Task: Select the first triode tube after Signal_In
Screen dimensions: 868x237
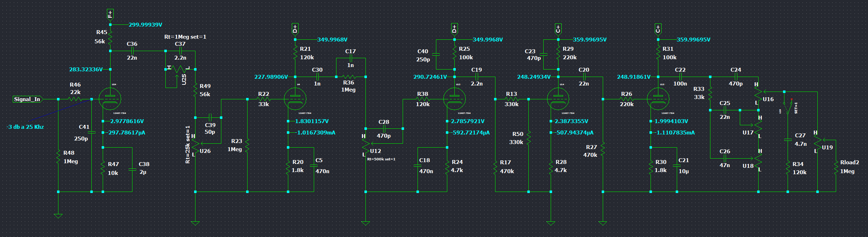Action: (x=110, y=99)
